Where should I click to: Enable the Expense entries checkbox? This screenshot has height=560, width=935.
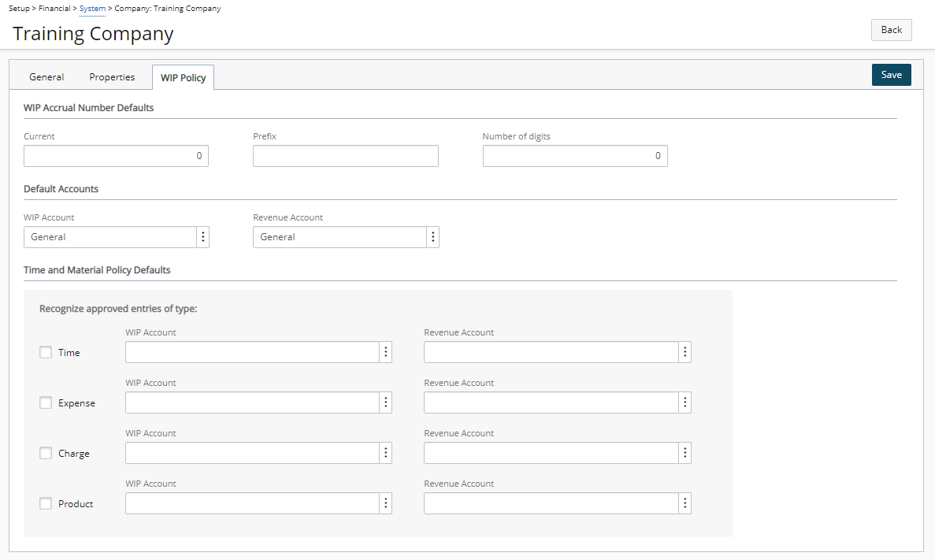(x=46, y=402)
